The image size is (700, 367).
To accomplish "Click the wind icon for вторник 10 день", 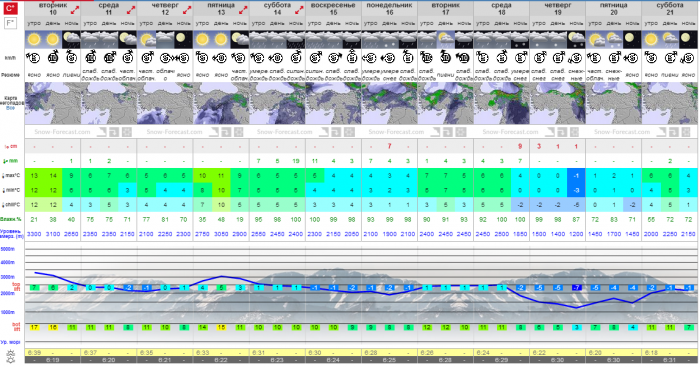I will click(x=53, y=58).
